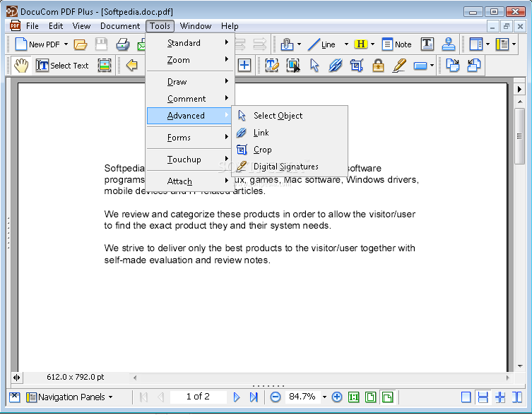Click the New PDF page icon

pos(21,44)
